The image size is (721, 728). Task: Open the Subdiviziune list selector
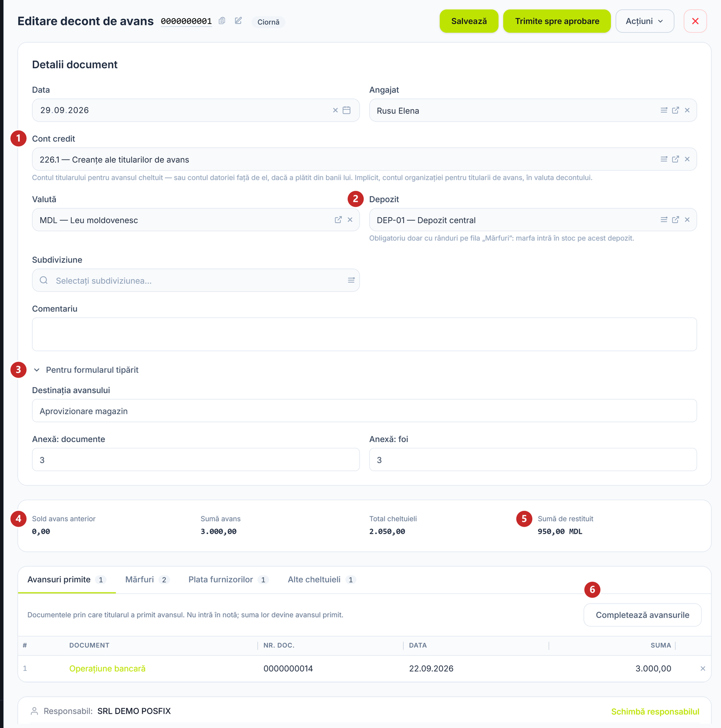click(x=351, y=280)
